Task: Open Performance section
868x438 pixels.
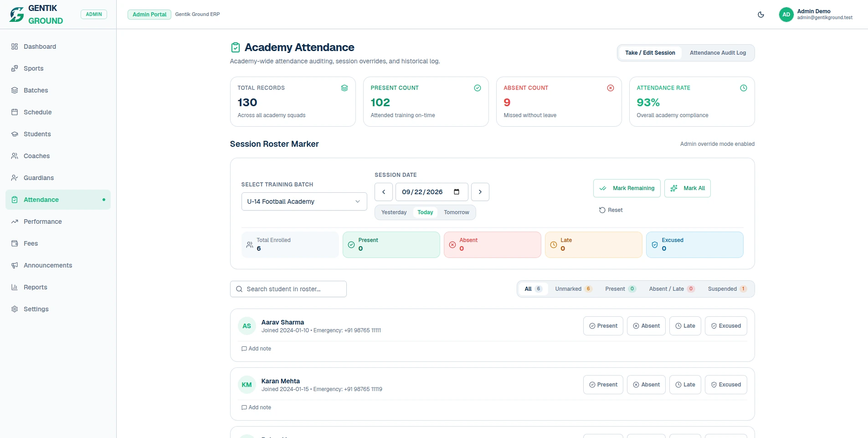Action: tap(58, 222)
